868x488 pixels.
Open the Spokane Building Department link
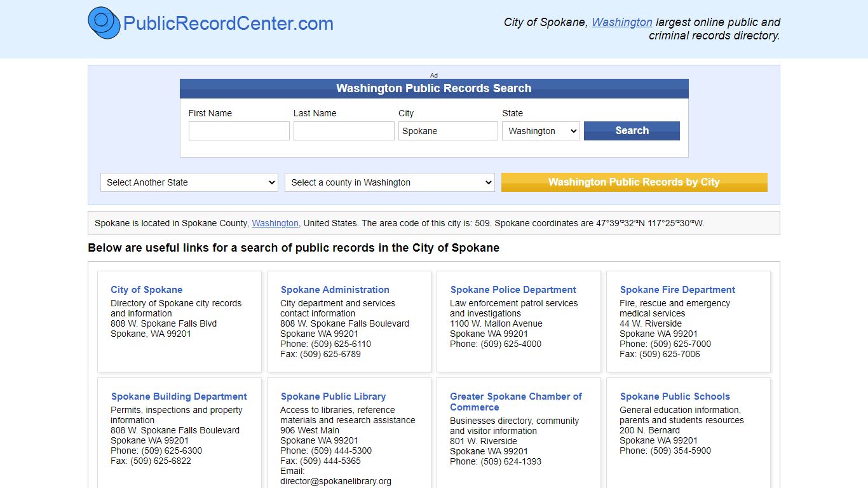point(179,396)
